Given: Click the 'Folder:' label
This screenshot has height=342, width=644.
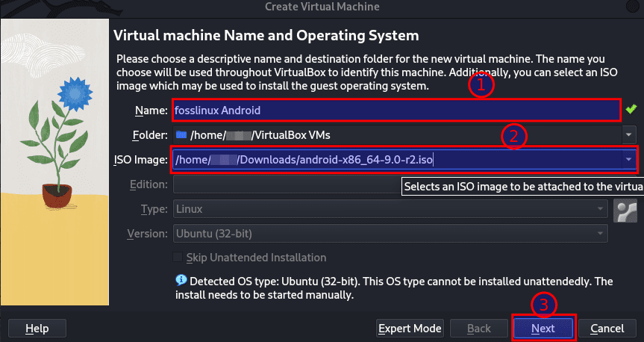Looking at the screenshot, I should tap(150, 135).
